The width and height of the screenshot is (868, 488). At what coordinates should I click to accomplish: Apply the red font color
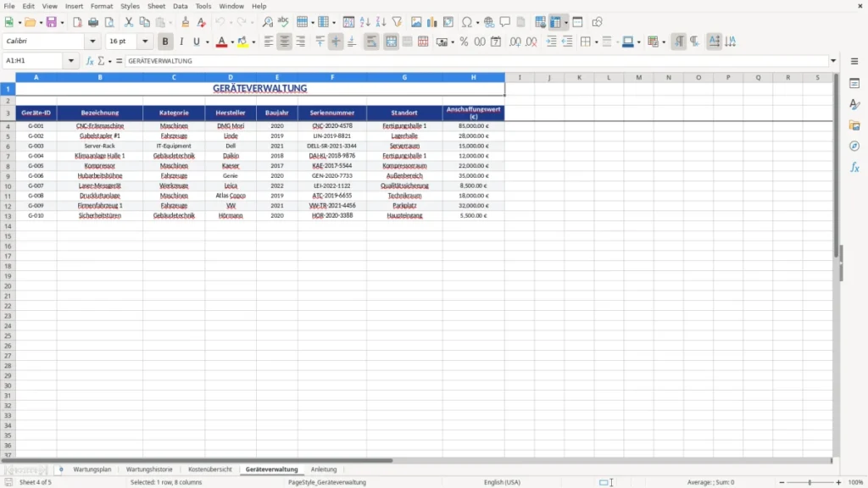point(221,42)
